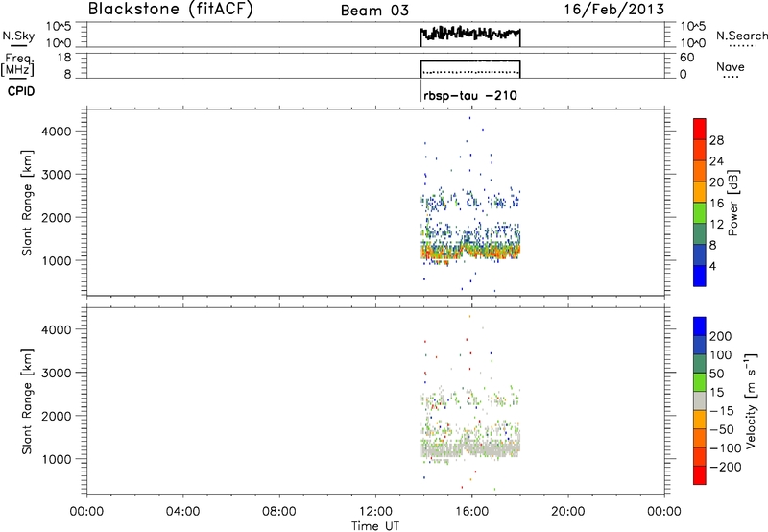Click the "N.Search" legend label
Image resolution: width=768 pixels, height=532 pixels.
coord(741,36)
